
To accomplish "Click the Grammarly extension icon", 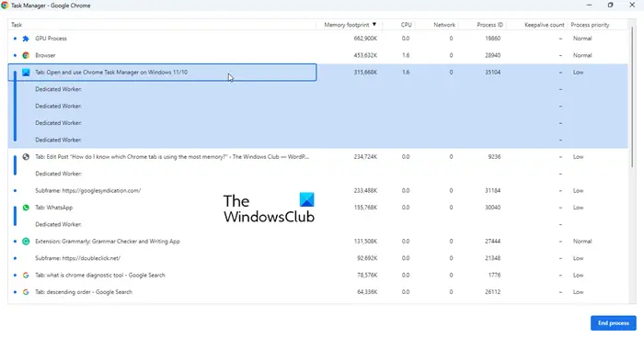I will pos(26,242).
